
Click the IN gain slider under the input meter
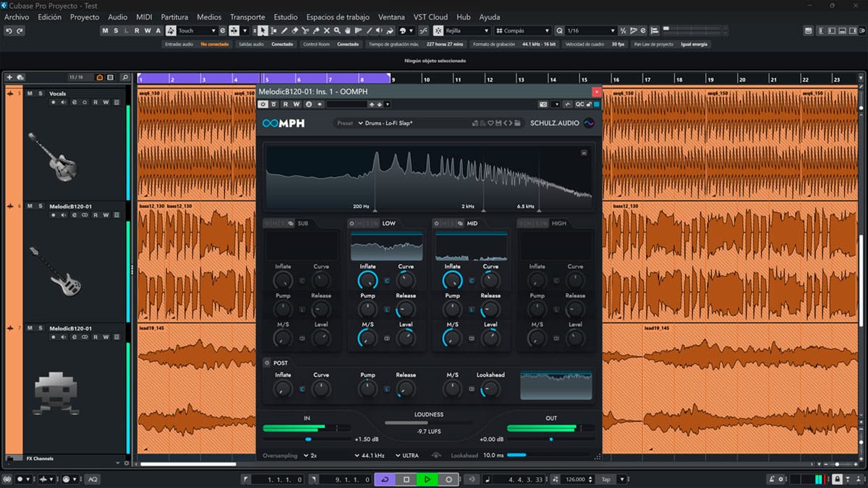click(307, 439)
